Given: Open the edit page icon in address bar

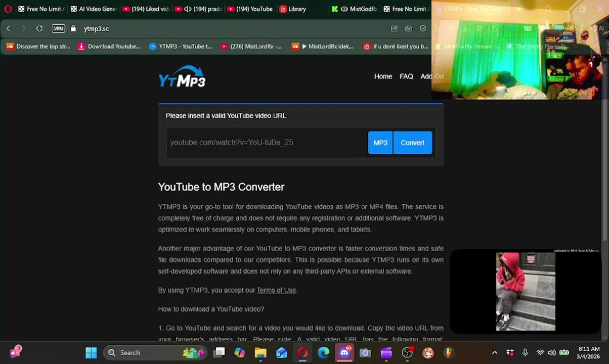Looking at the screenshot, I should [395, 29].
